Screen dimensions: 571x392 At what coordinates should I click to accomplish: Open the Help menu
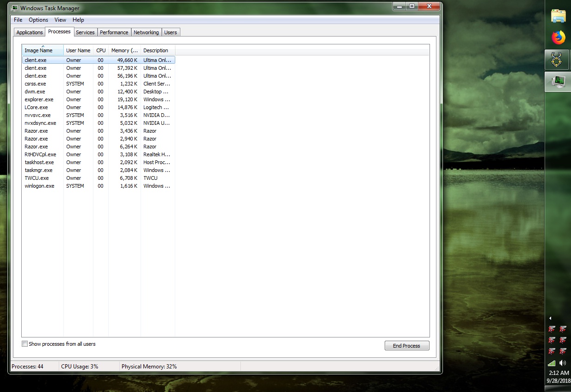pos(78,20)
